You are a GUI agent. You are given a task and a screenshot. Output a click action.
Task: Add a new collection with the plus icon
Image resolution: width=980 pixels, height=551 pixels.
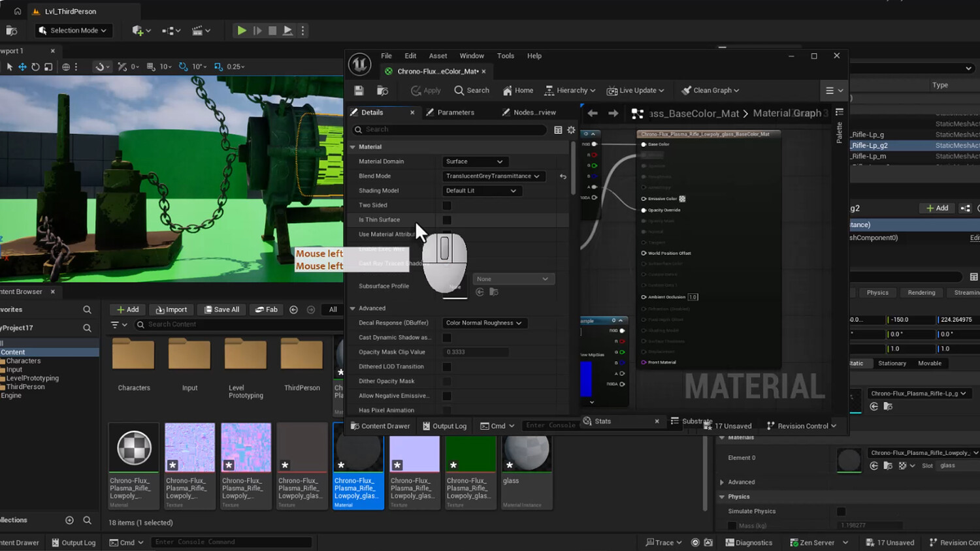pos(69,520)
